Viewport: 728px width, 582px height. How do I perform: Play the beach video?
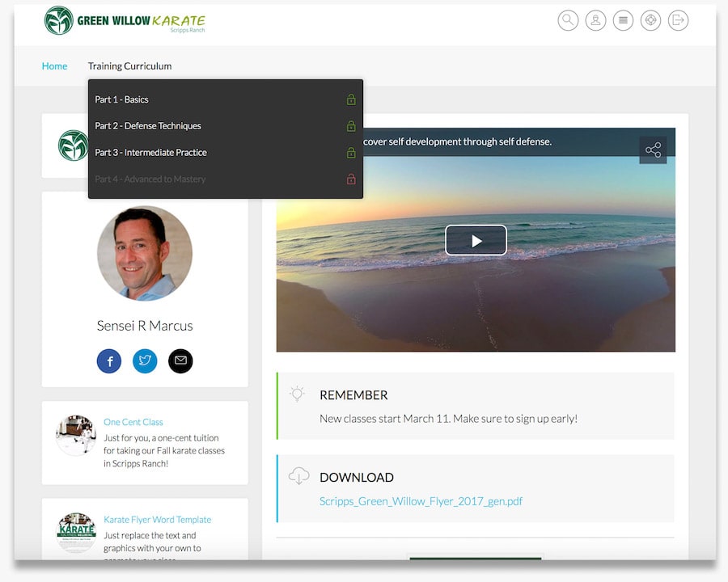[x=476, y=240]
